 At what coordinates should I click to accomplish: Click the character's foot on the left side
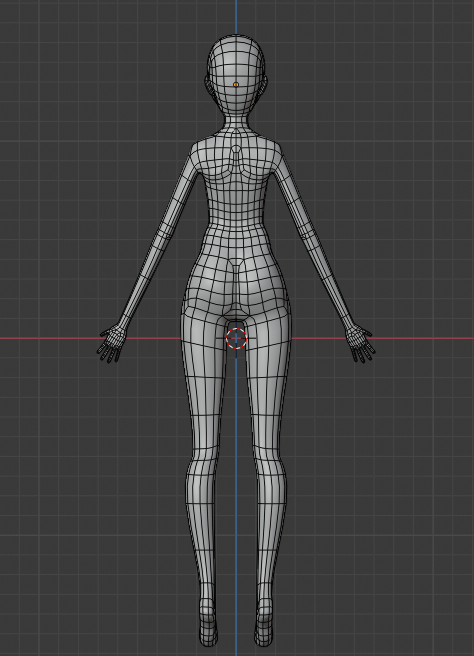[x=208, y=623]
